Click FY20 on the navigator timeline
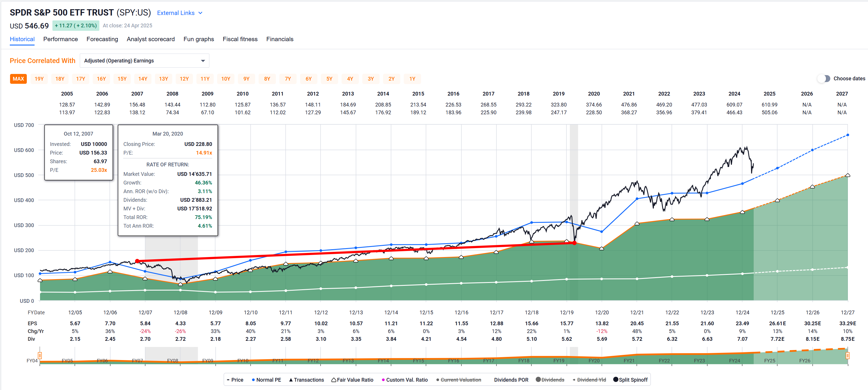Viewport: 868px width, 390px height. click(x=594, y=361)
